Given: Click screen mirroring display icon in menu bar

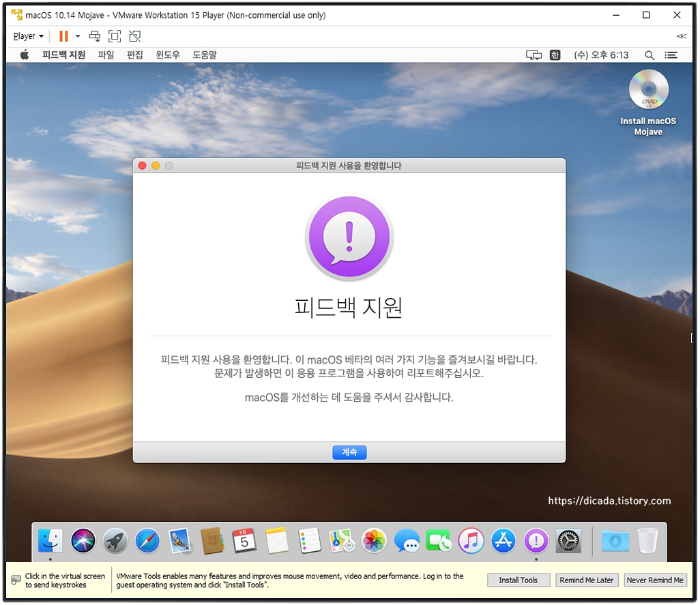Looking at the screenshot, I should point(534,55).
